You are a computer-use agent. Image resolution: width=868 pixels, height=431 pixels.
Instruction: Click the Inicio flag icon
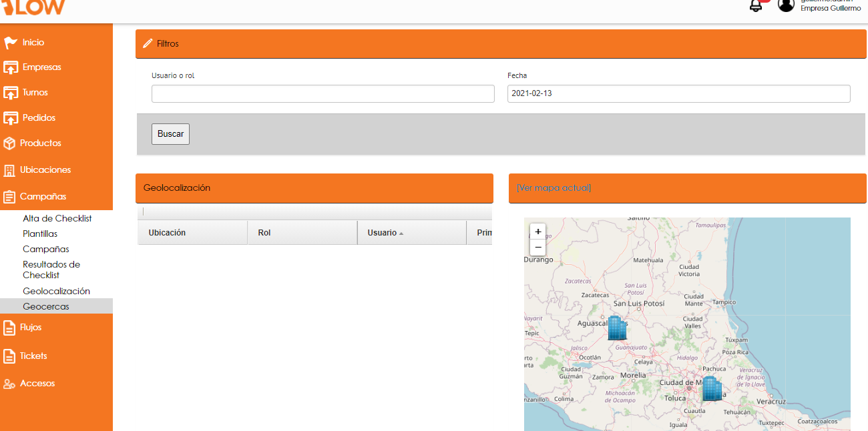[x=10, y=43]
